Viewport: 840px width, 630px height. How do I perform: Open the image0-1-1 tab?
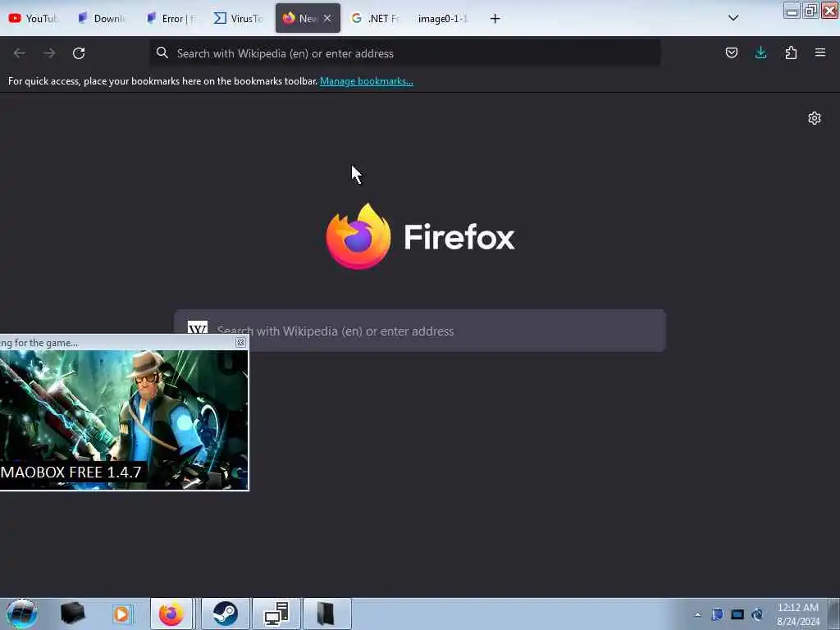442,18
